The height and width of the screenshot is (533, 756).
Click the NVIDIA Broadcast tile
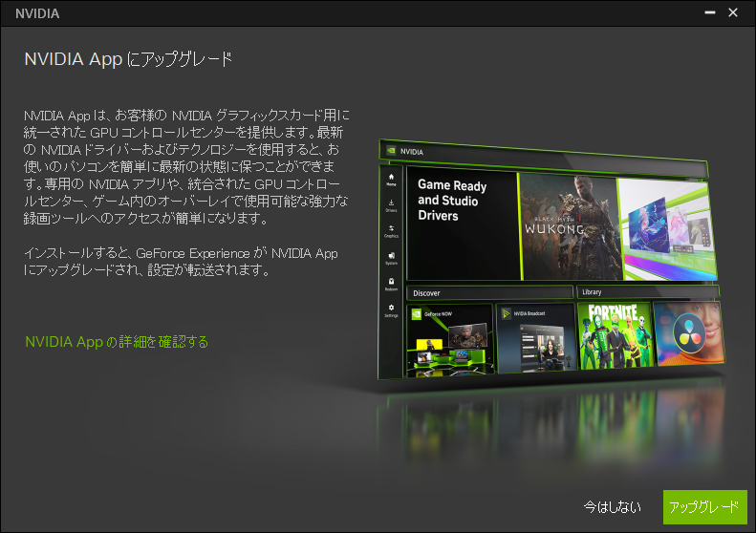[535, 338]
